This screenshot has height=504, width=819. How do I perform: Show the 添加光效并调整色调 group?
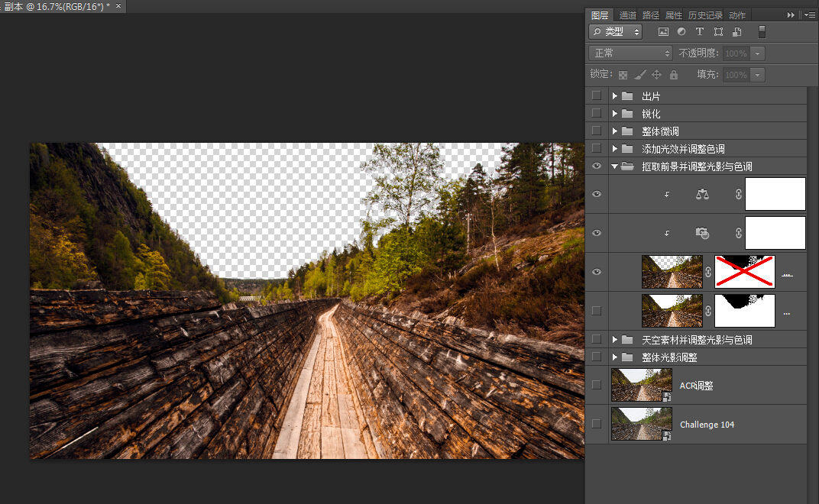point(597,148)
